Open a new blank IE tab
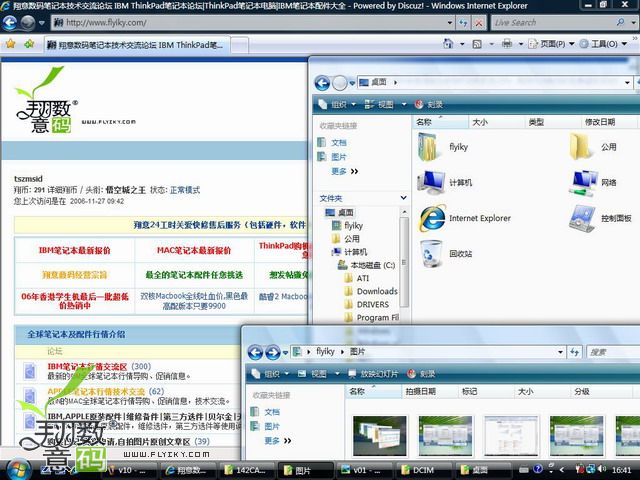The height and width of the screenshot is (480, 640). [239, 45]
